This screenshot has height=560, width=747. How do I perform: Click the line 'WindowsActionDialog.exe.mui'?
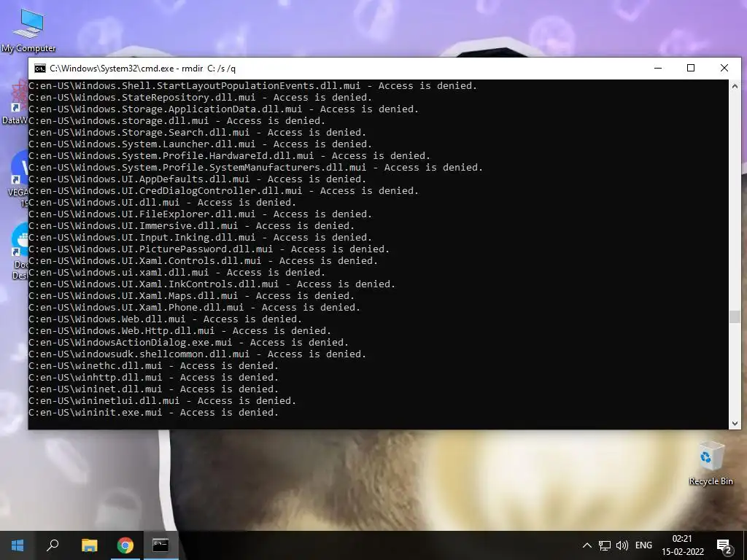coord(188,343)
